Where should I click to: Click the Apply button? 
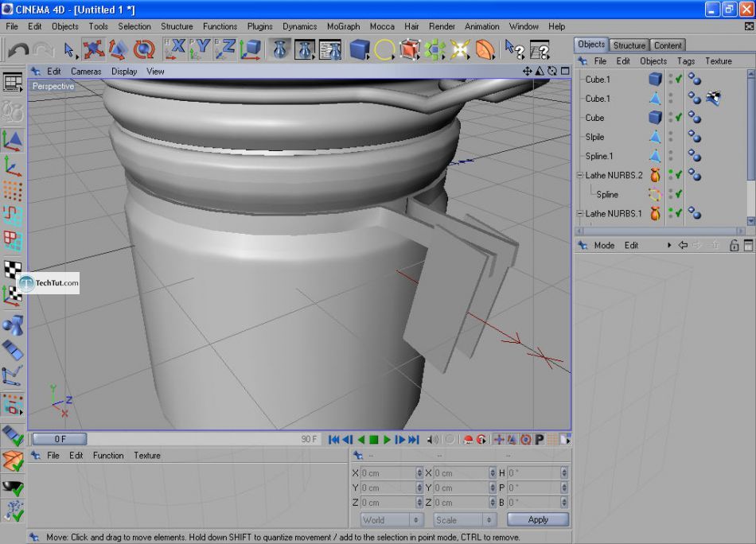[538, 519]
